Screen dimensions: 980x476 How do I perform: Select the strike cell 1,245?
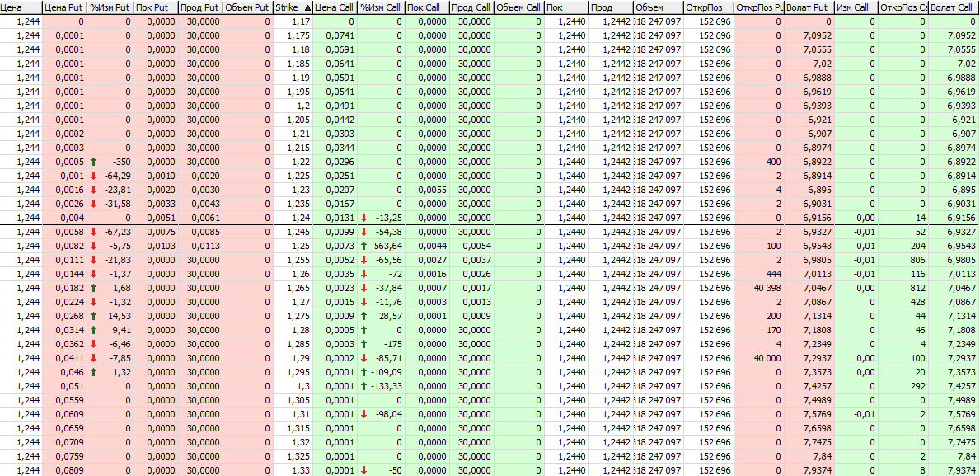293,232
